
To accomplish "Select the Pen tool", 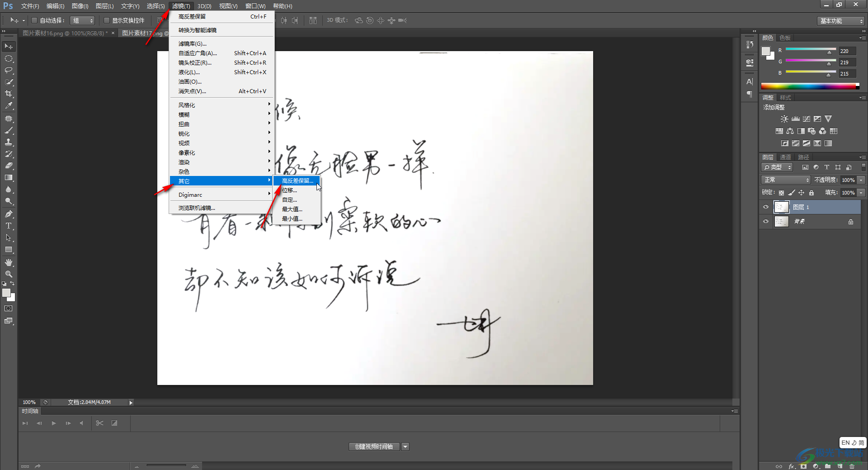I will (9, 214).
